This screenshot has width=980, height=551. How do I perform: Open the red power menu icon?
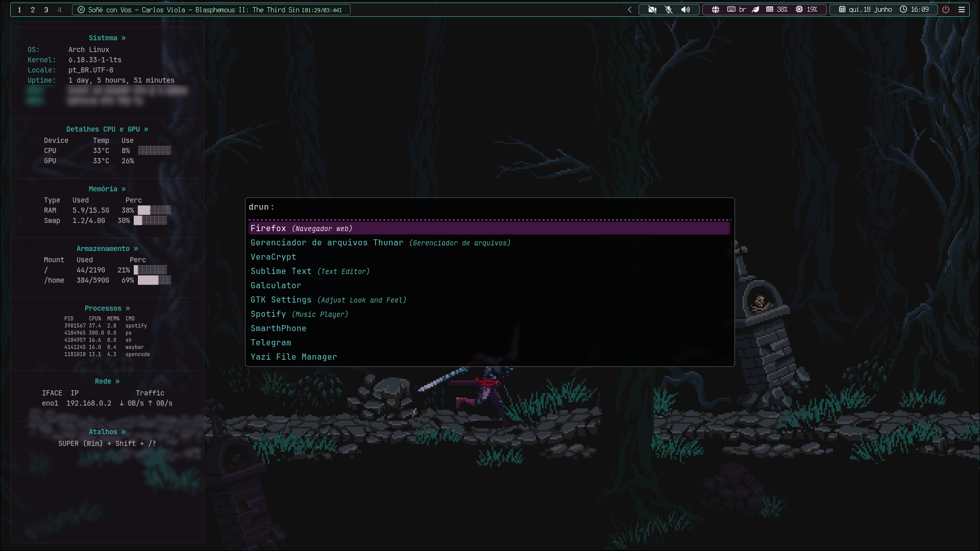[x=946, y=10]
